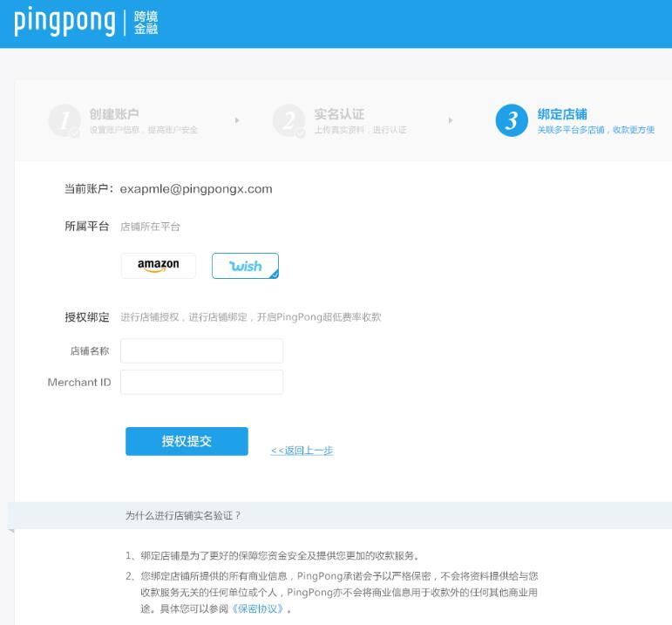Click the 授权绑定 label
The height and width of the screenshot is (625, 672).
[x=87, y=317]
